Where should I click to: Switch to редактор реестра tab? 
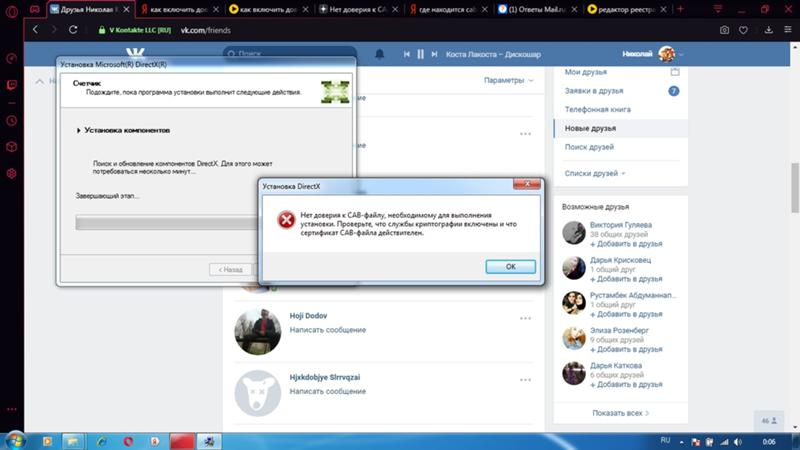(x=627, y=9)
